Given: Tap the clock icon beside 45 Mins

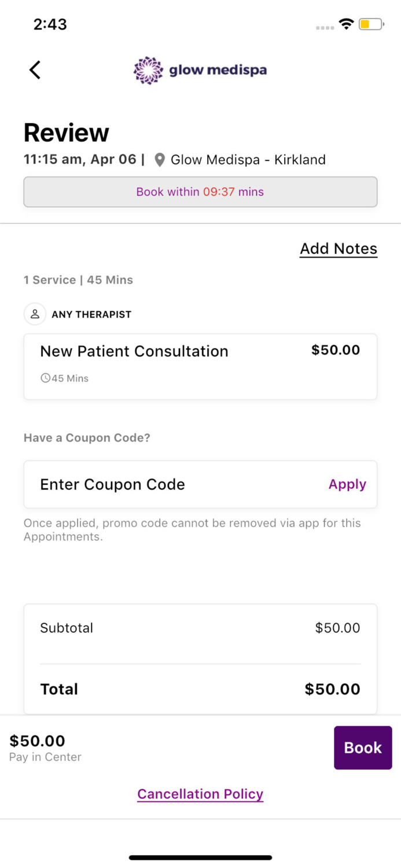Looking at the screenshot, I should (45, 378).
